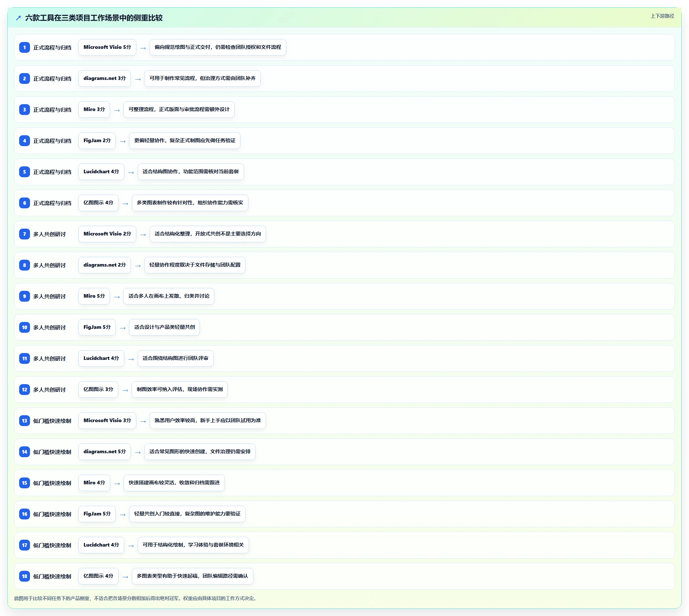Select the number 3 row badge
Image resolution: width=689 pixels, height=616 pixels.
pyautogui.click(x=25, y=110)
